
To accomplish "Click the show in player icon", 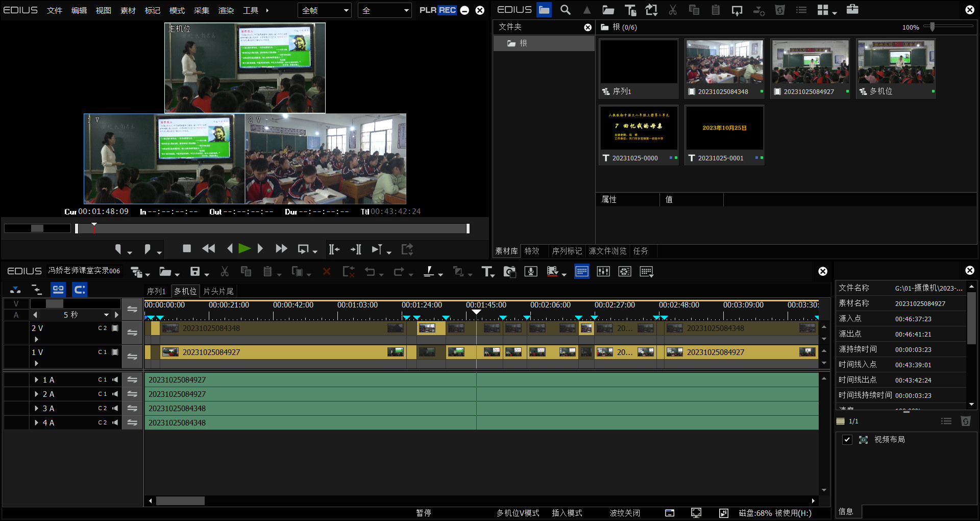I will (x=737, y=10).
